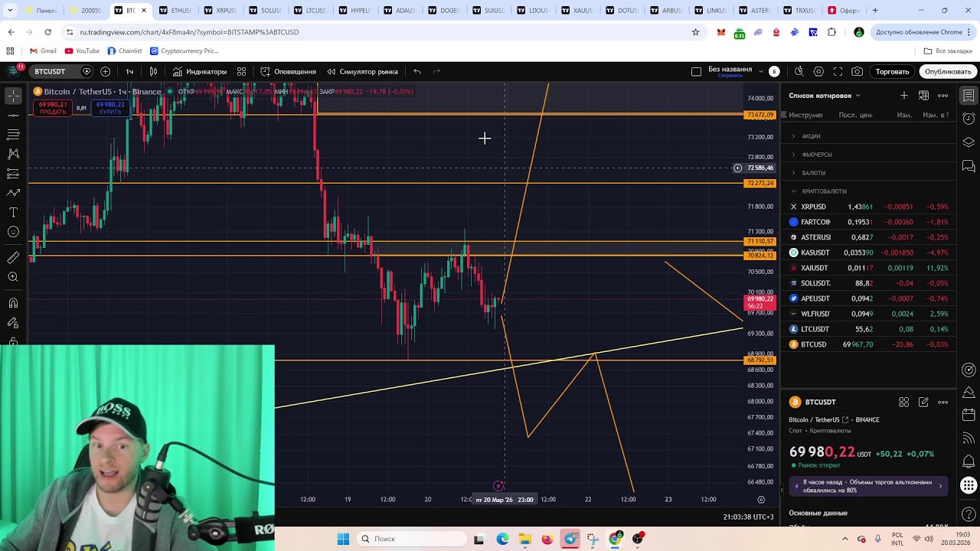Click the Торговать trade button
The width and height of the screenshot is (980, 551).
point(892,71)
